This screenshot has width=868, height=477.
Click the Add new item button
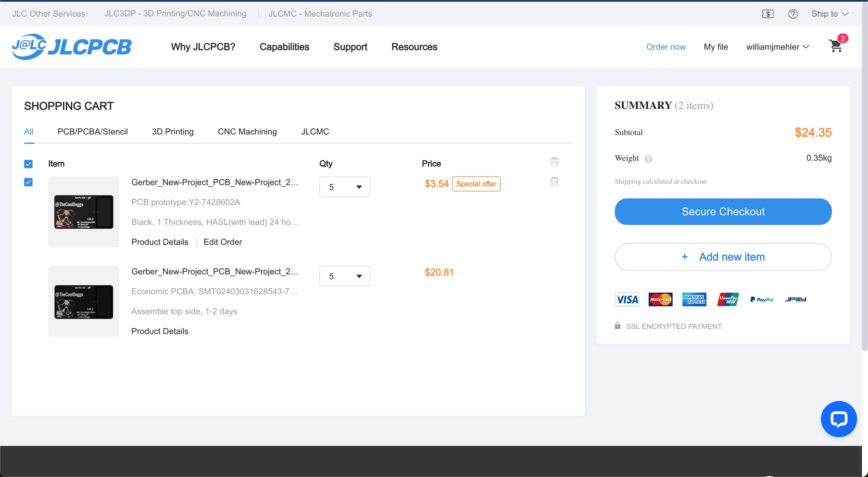(x=723, y=257)
